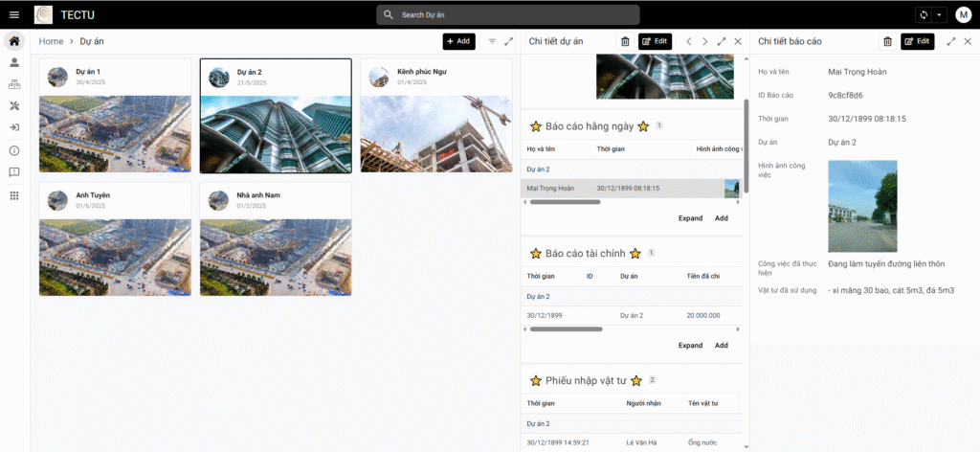The image size is (980, 452).
Task: Open the Kênh phúc Ngư project card
Action: 436,116
